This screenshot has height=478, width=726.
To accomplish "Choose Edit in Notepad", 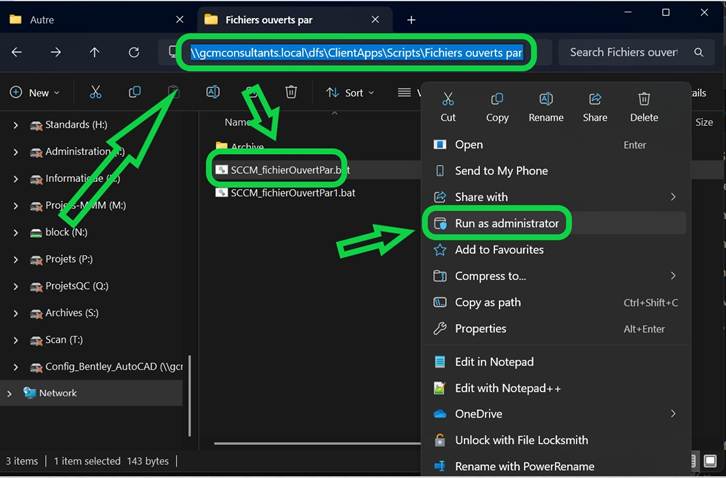I will click(556, 362).
